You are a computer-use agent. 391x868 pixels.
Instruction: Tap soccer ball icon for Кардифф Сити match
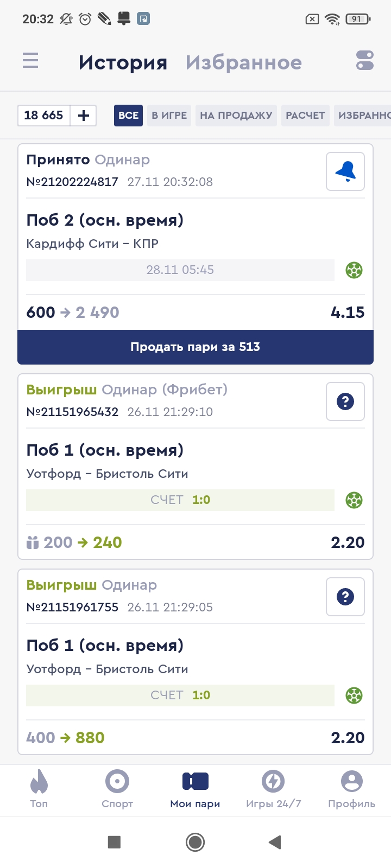[x=354, y=270]
